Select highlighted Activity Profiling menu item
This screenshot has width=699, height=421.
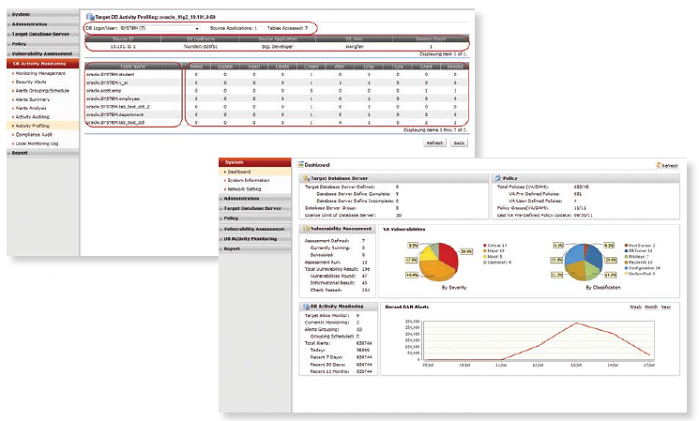point(43,126)
